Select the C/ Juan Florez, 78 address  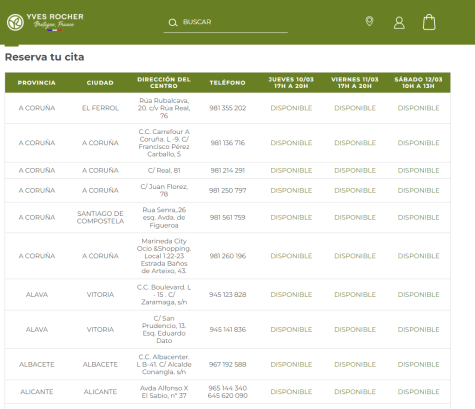(164, 190)
